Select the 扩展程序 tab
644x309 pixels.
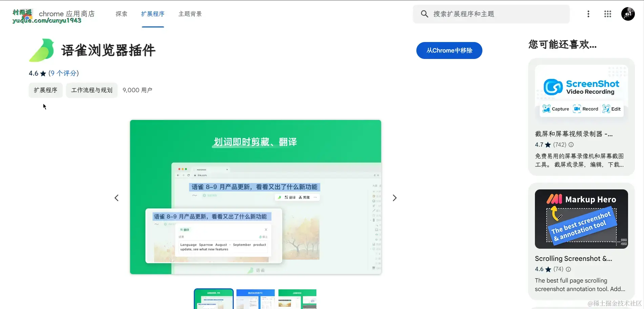pyautogui.click(x=153, y=14)
